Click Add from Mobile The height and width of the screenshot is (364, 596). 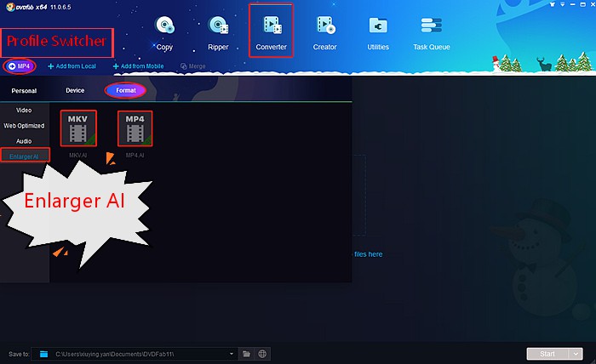(x=138, y=66)
